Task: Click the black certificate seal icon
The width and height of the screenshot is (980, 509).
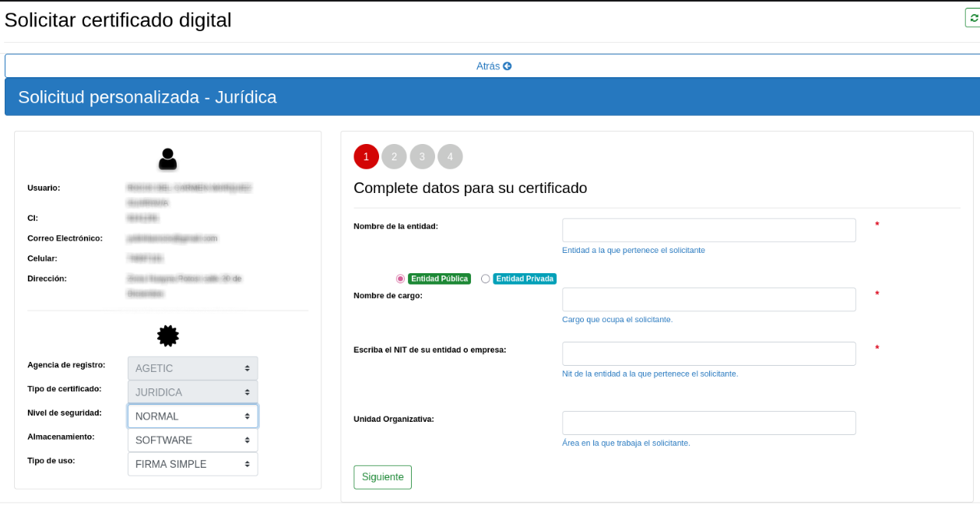Action: pos(167,335)
